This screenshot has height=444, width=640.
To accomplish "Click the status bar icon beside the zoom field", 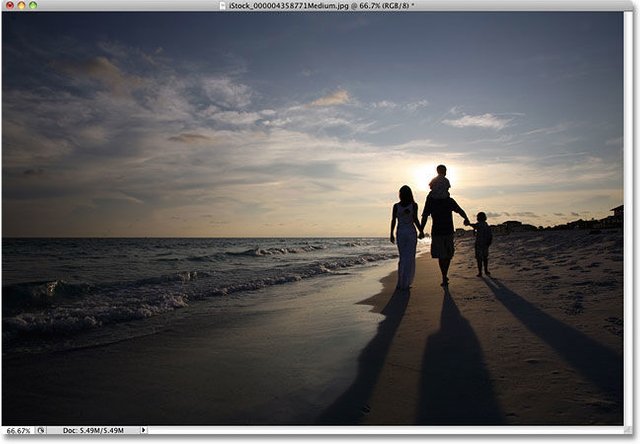I will click(41, 431).
